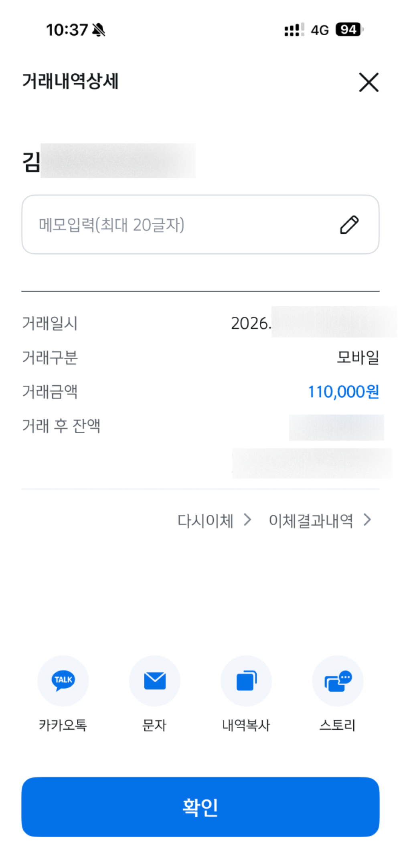The image size is (401, 868).
Task: Tap the cellular signal bars icon
Action: point(294,30)
